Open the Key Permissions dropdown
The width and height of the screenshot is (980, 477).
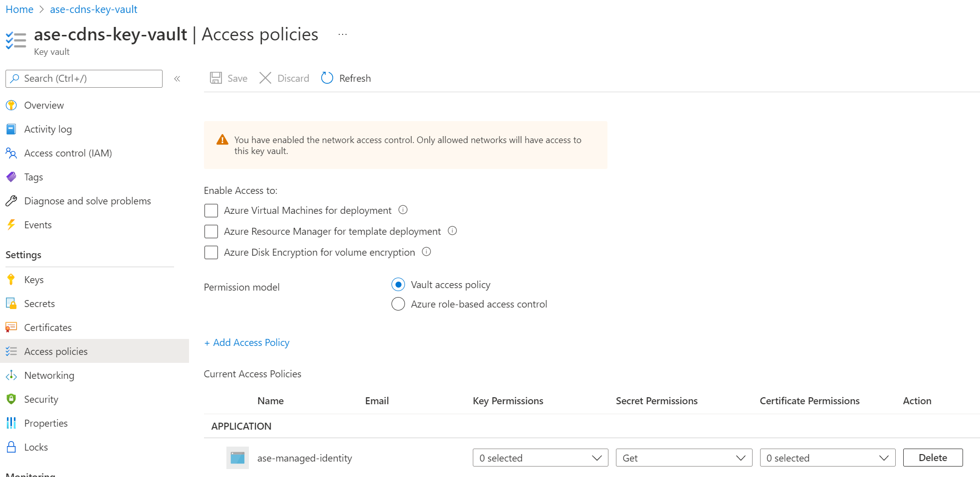coord(540,458)
